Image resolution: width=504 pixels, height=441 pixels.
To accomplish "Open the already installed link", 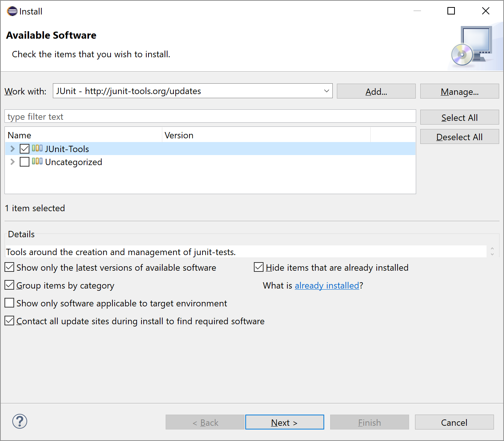I will point(327,286).
